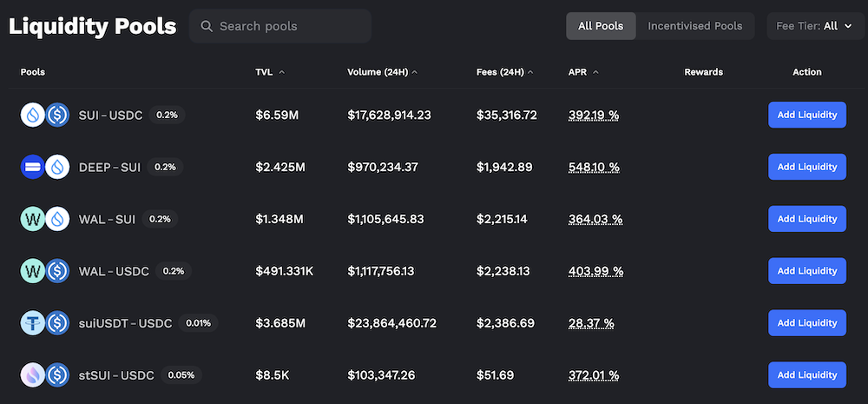The height and width of the screenshot is (404, 868).
Task: Select the WAL - SUI pool name
Action: [x=107, y=219]
